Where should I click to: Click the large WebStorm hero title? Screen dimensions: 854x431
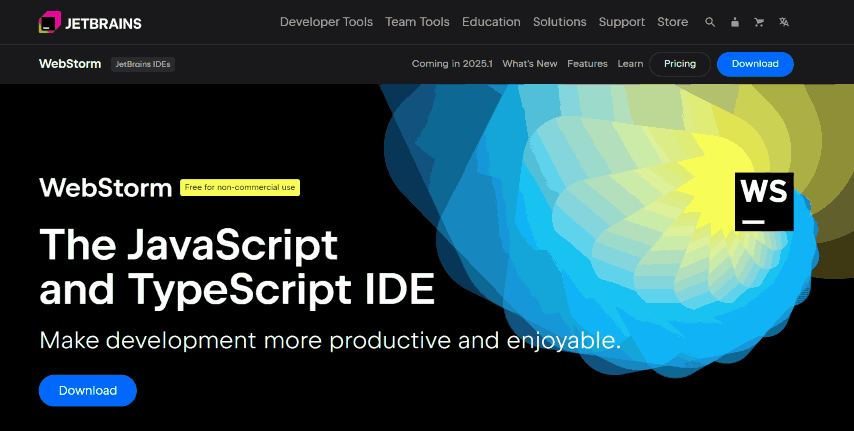point(106,187)
